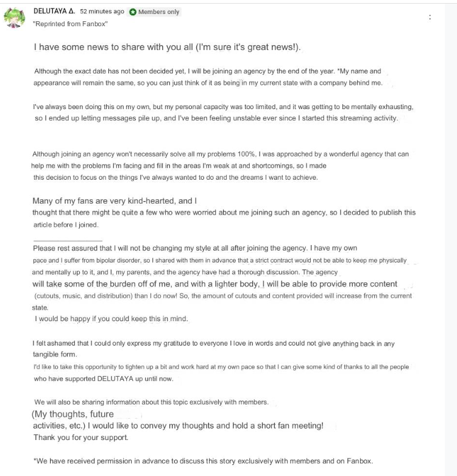Click the line 'will take some of the burden off'

point(214,284)
